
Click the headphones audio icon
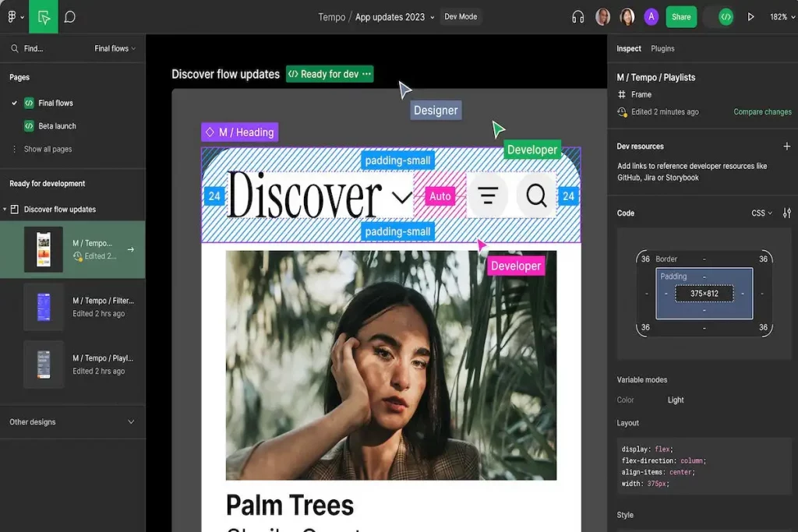[577, 17]
